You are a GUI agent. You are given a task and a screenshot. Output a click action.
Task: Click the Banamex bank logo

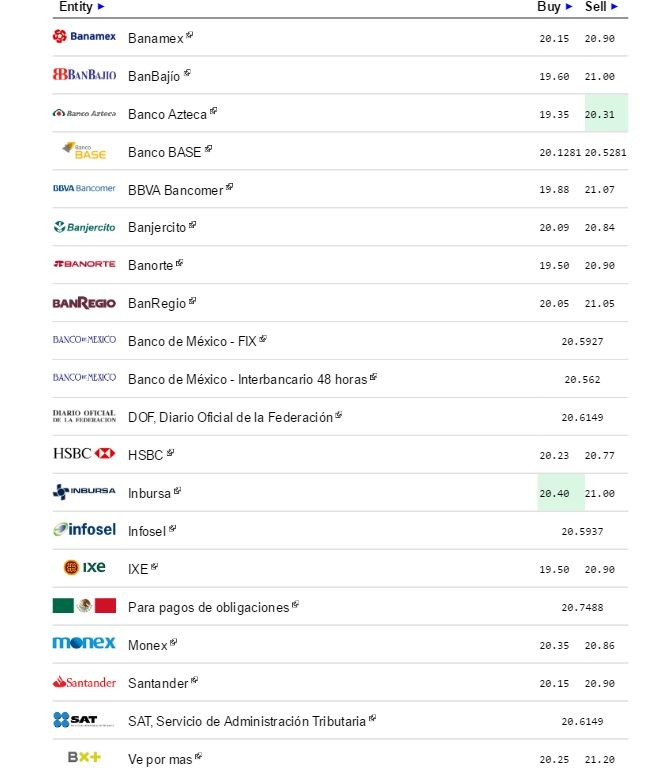point(84,37)
